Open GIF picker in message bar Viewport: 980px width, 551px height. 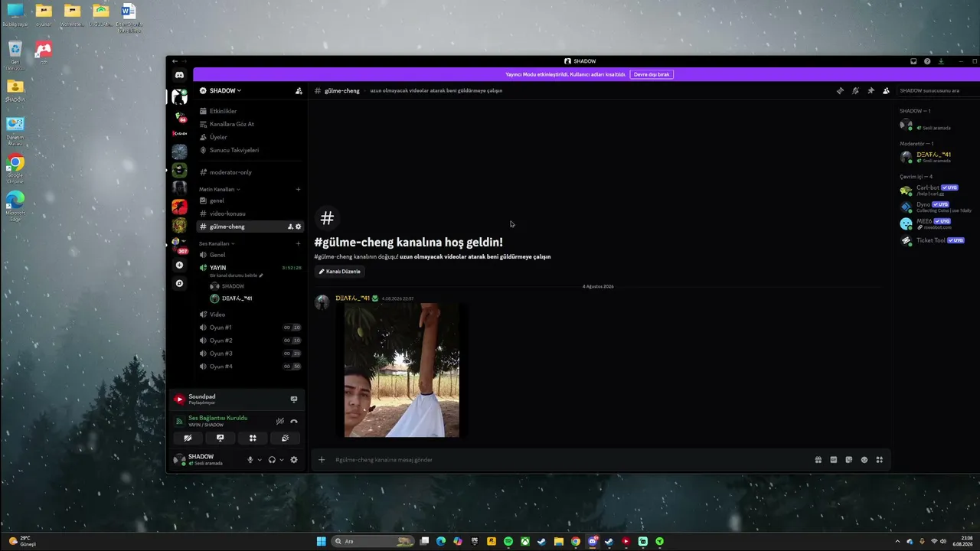click(834, 460)
